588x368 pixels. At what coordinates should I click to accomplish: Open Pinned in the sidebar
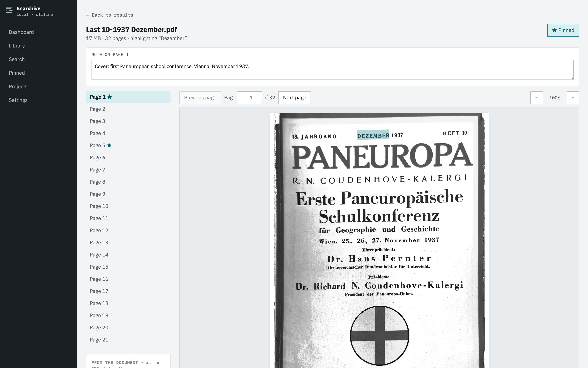pyautogui.click(x=17, y=73)
